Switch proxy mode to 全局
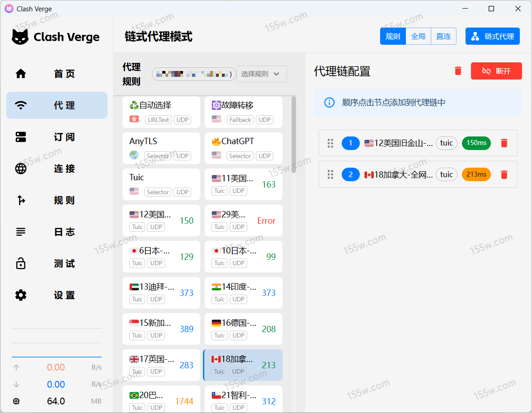Image resolution: width=532 pixels, height=413 pixels. 418,36
